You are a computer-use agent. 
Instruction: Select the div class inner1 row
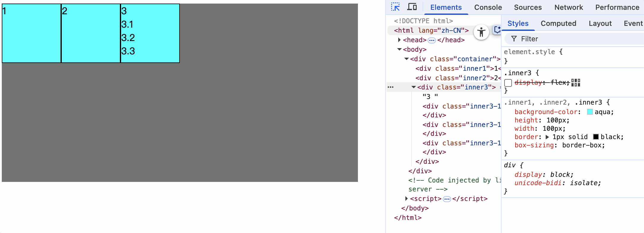coord(458,68)
